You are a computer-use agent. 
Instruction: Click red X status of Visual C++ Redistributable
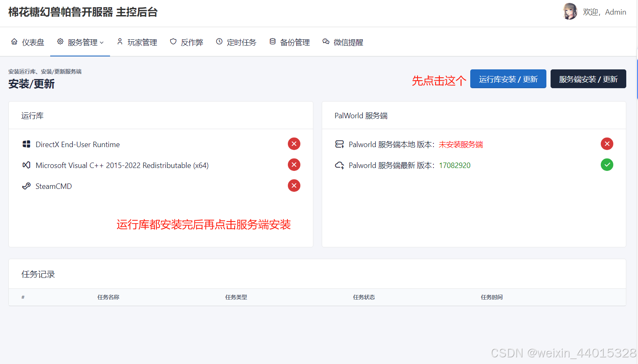click(x=294, y=165)
